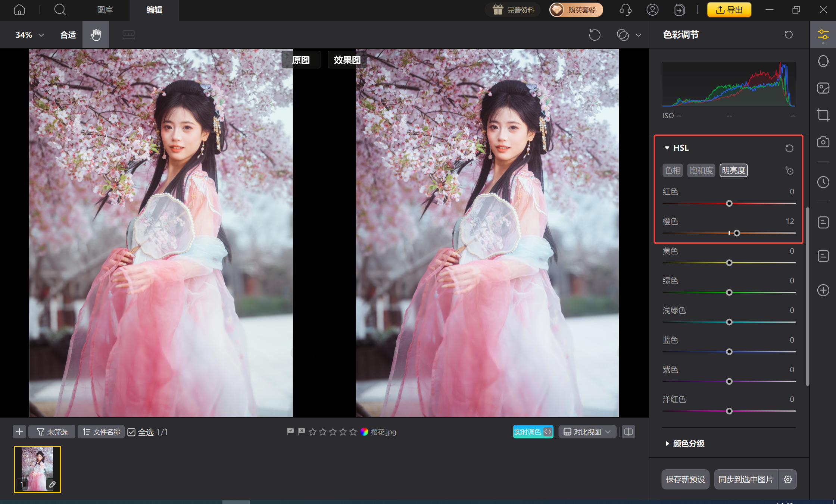Select the 饱和度 HSL tab
The image size is (836, 504).
(701, 170)
